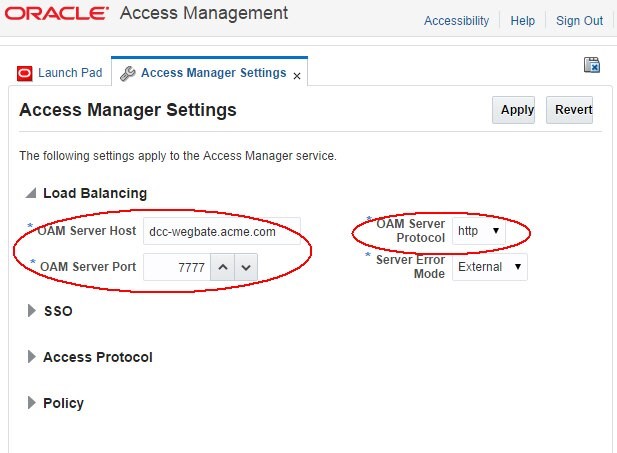Open the OAM Server Protocol dropdown
Image resolution: width=617 pixels, height=453 pixels.
pos(479,231)
